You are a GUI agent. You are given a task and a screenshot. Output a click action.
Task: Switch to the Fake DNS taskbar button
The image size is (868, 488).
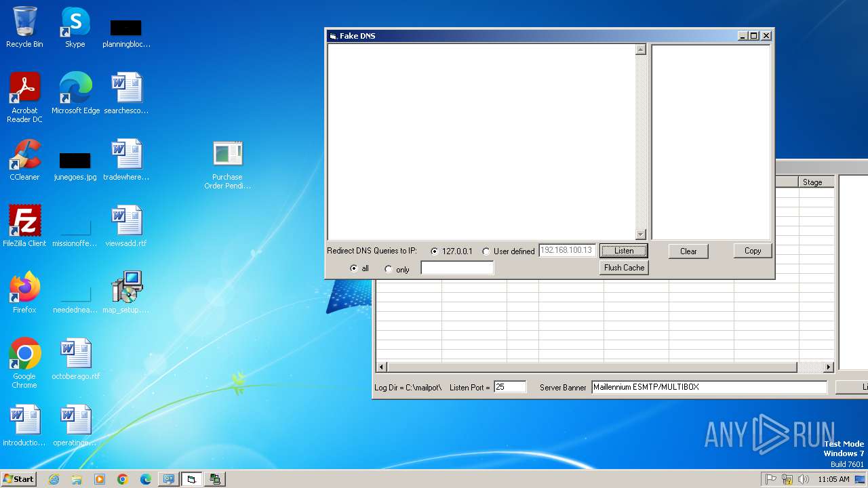(191, 479)
